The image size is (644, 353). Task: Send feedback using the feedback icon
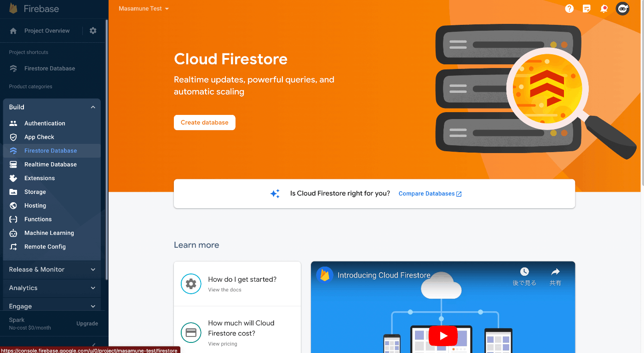click(586, 8)
